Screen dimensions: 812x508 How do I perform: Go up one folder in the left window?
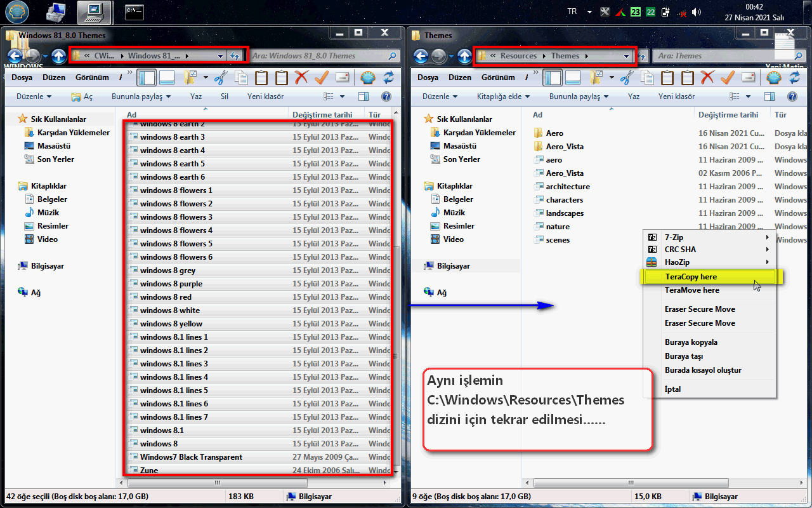pos(59,56)
